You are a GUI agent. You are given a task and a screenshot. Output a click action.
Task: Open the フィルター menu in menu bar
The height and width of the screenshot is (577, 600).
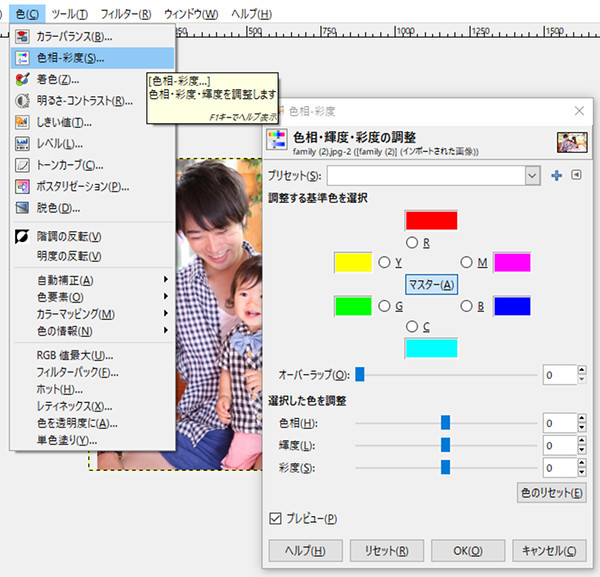point(126,15)
